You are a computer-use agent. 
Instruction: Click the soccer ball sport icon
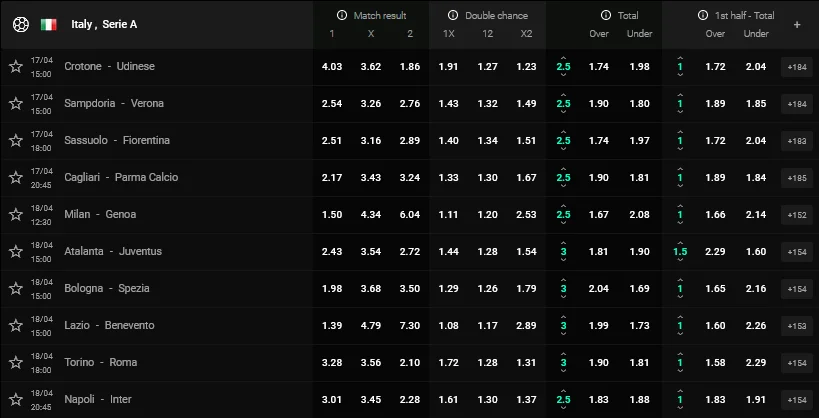tap(20, 24)
